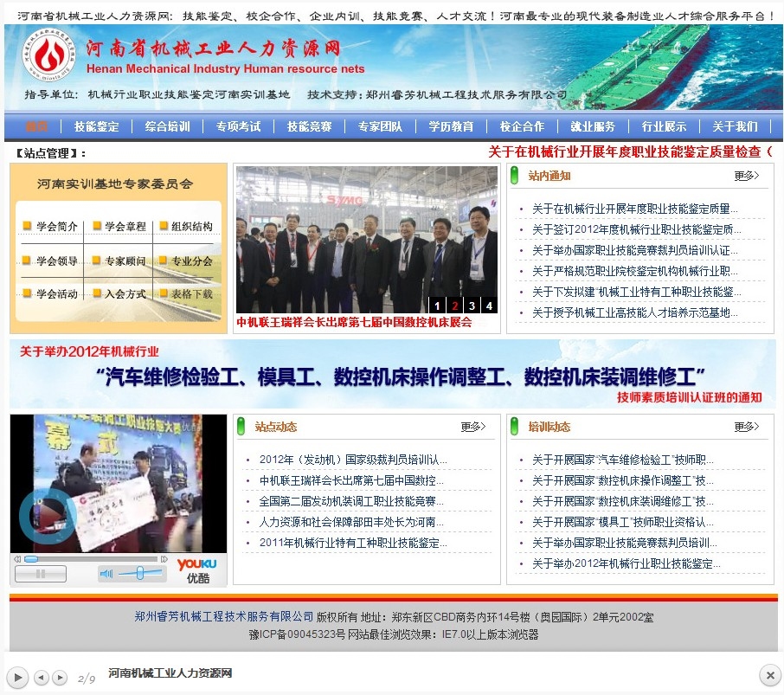Mute the Youku video speaker icon

[106, 574]
